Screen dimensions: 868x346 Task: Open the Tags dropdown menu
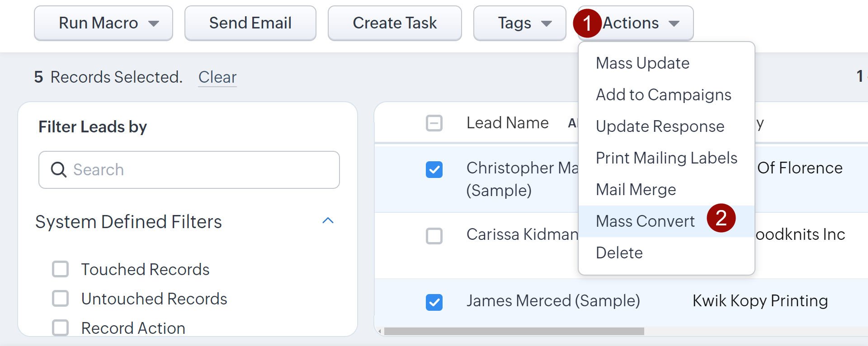pos(519,23)
